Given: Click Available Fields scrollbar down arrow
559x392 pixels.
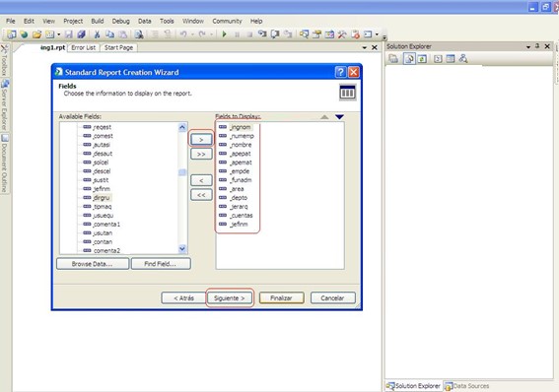Looking at the screenshot, I should [182, 248].
